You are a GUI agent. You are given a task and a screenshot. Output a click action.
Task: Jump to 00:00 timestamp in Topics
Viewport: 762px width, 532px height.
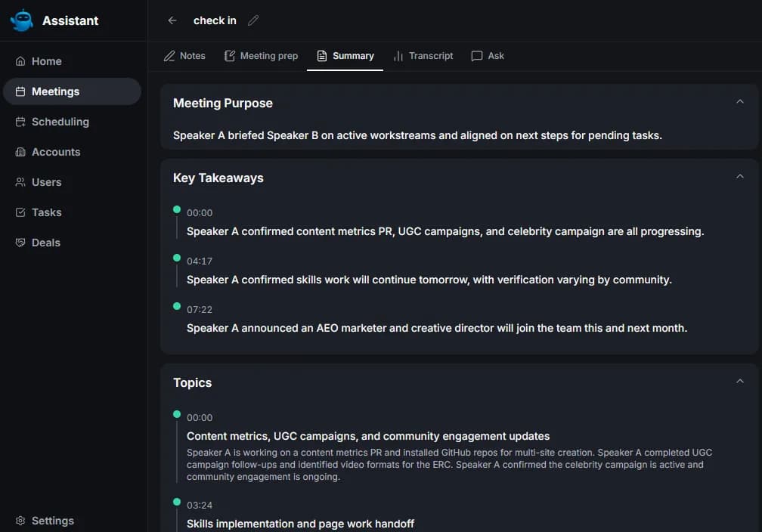[x=200, y=418]
